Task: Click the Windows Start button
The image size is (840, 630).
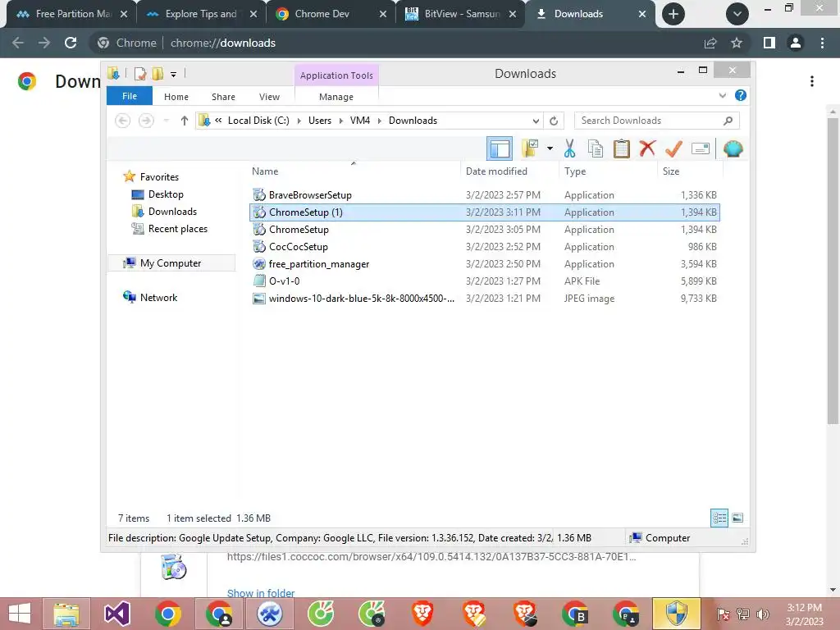Action: (x=20, y=614)
